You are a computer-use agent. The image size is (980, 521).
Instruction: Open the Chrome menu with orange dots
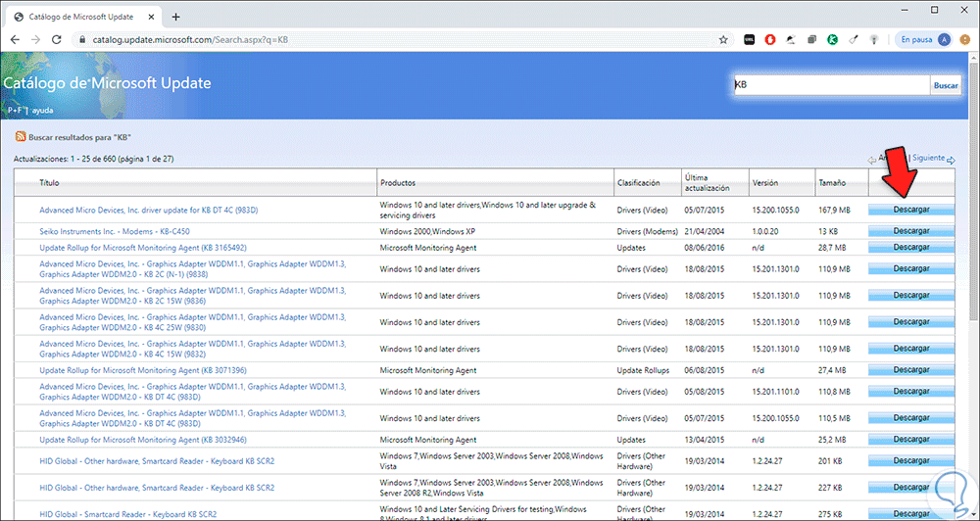coord(965,39)
